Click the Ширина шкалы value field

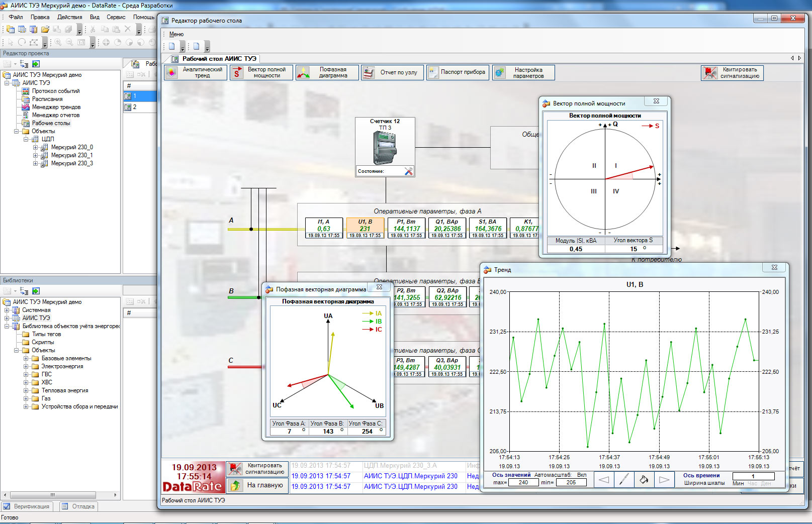[753, 476]
